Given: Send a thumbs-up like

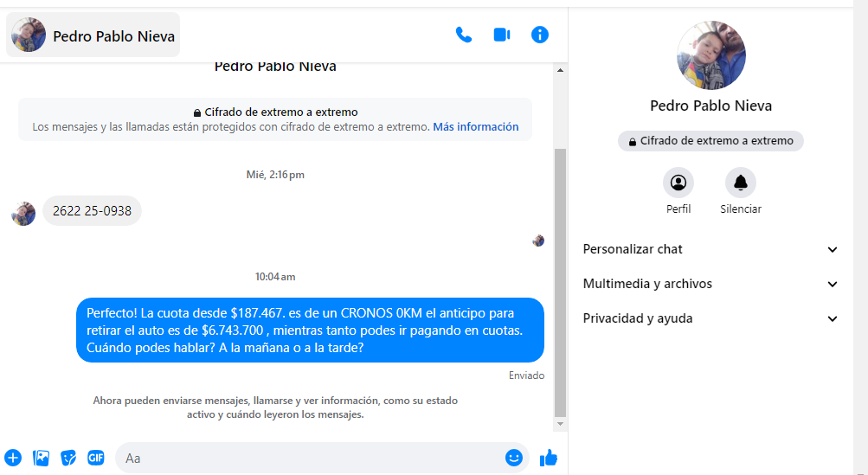Looking at the screenshot, I should 549,458.
